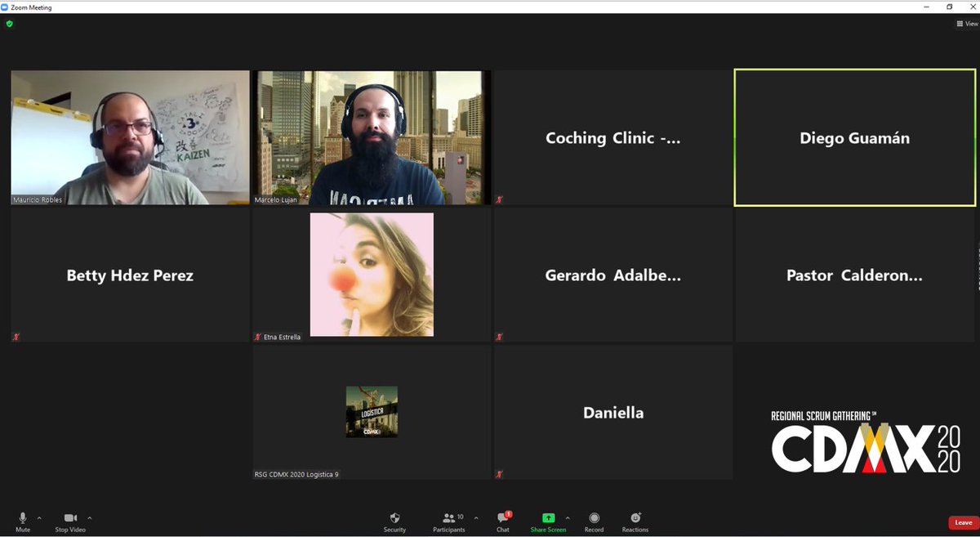Open share options arrow next to Share Screen
Image resolution: width=980 pixels, height=537 pixels.
pyautogui.click(x=568, y=518)
